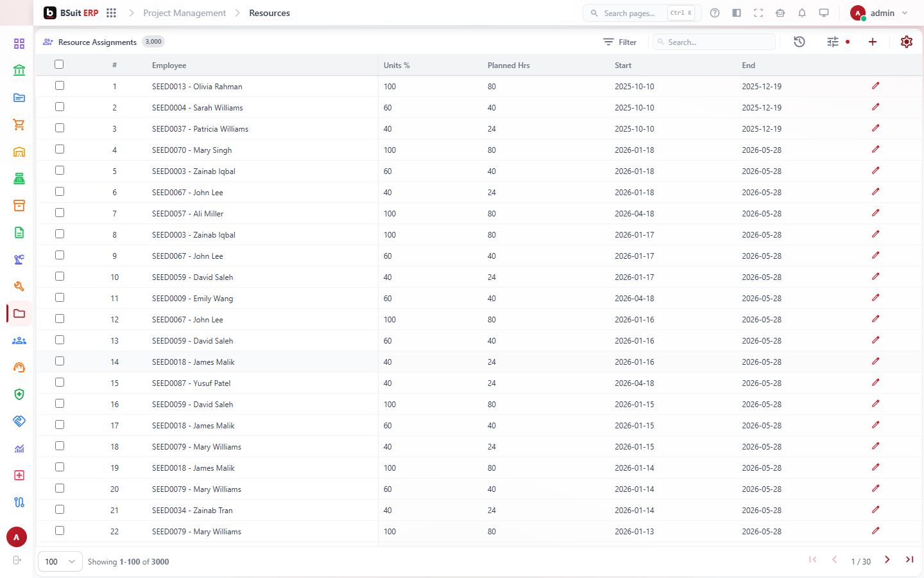Viewport: 924px width, 578px height.
Task: Open the blue folder documents icon in sidebar
Action: (x=19, y=98)
